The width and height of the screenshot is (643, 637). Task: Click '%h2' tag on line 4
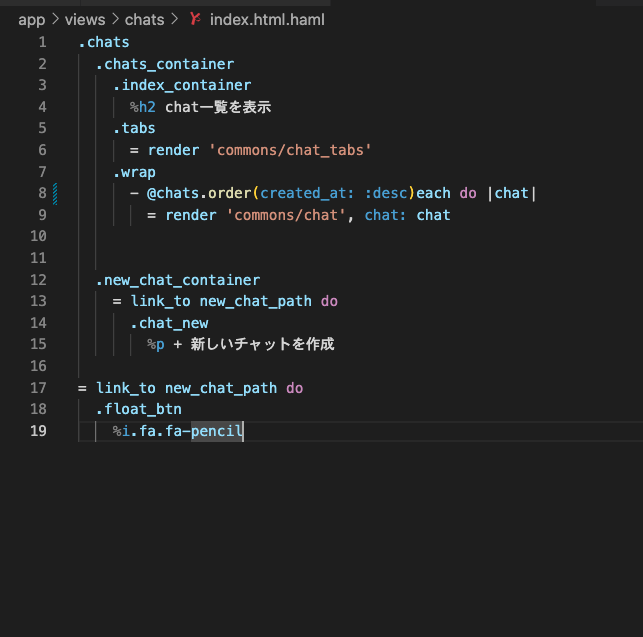[x=143, y=107]
